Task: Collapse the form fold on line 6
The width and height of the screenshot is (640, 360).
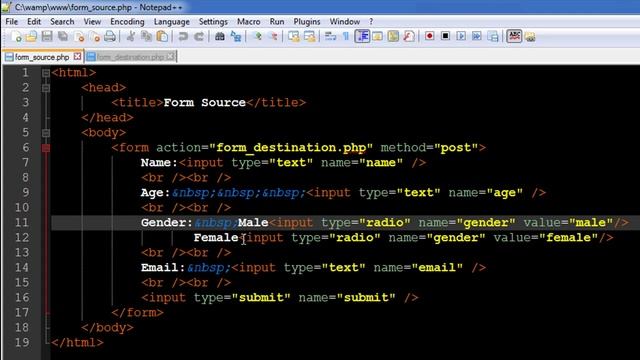Action: (46, 148)
